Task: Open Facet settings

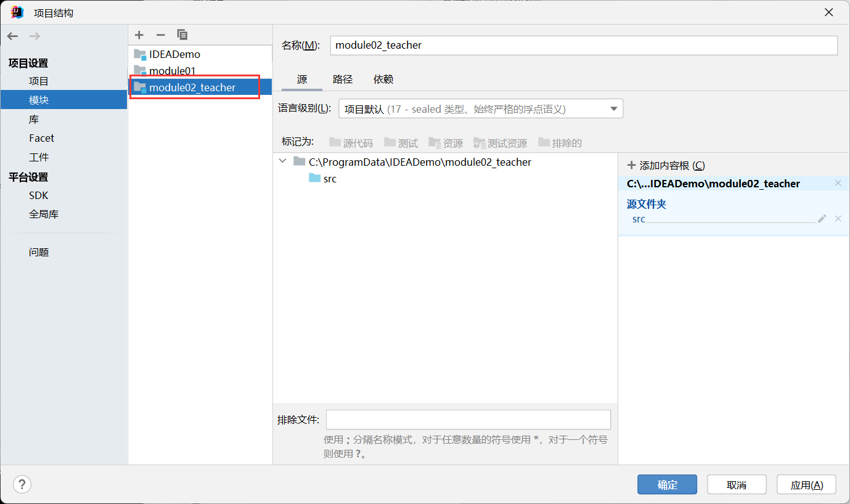Action: click(x=41, y=138)
